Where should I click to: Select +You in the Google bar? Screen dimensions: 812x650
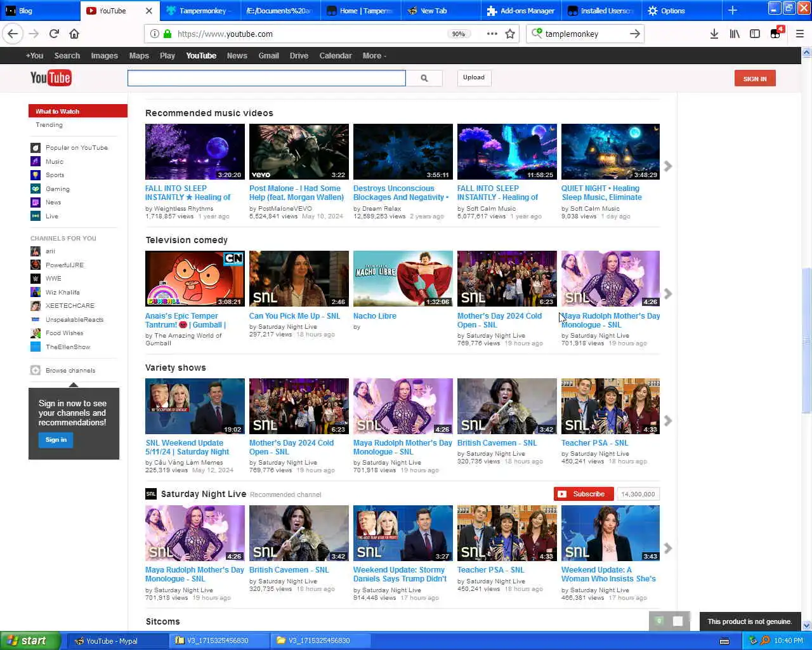coord(35,56)
